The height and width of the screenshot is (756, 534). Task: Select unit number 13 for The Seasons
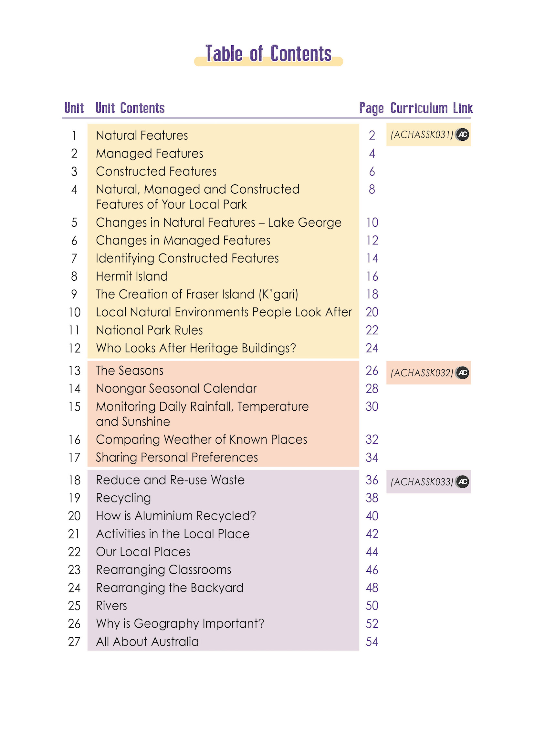pyautogui.click(x=74, y=371)
